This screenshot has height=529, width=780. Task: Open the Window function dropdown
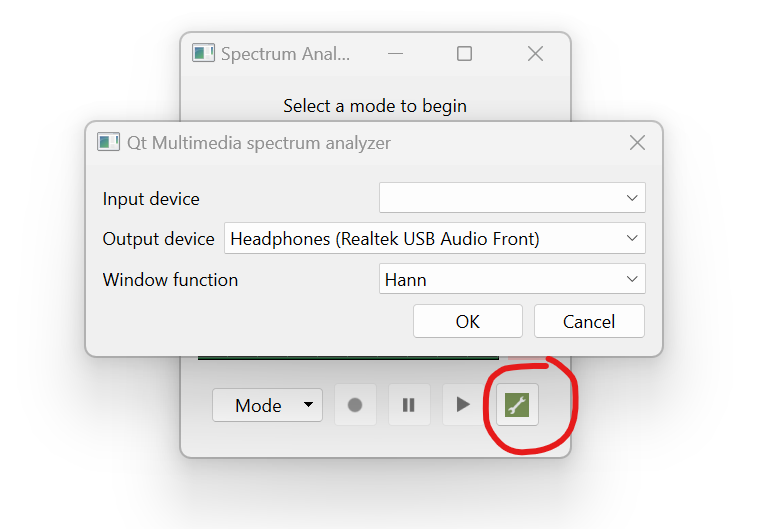[512, 279]
